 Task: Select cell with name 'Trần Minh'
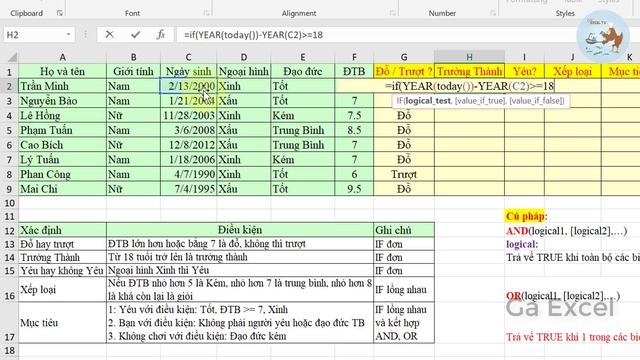coord(62,86)
